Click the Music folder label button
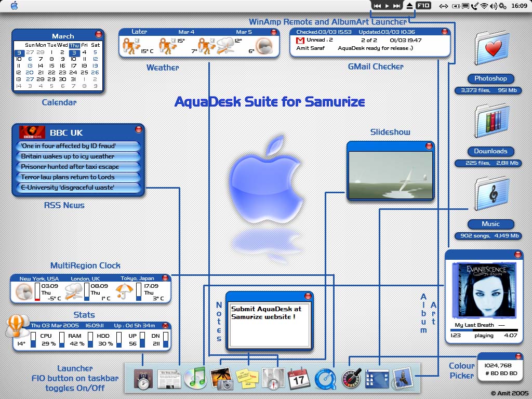This screenshot has width=532, height=399. pyautogui.click(x=490, y=224)
